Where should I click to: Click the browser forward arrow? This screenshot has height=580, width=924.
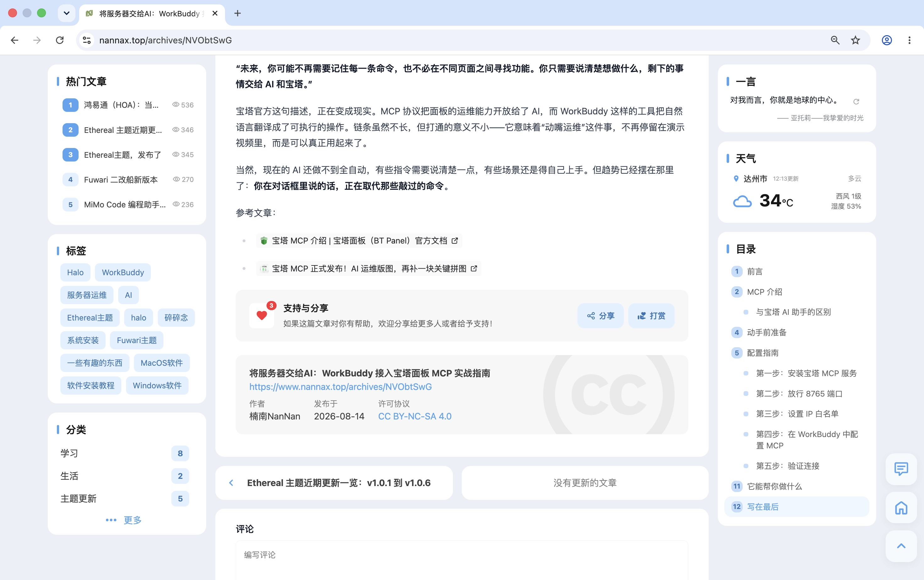coord(37,40)
